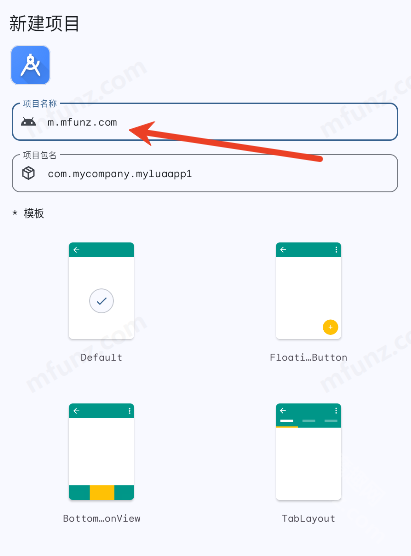
Task: Click the blue compass app icon
Action: 30,65
